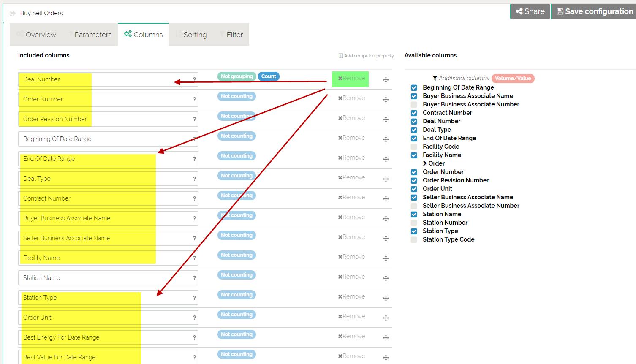Click the filter icon beside Additional columns
This screenshot has width=636, height=364.
[435, 78]
